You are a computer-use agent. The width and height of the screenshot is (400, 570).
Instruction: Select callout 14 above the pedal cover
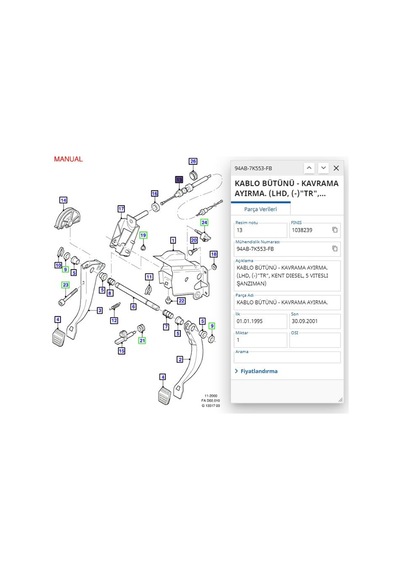[64, 200]
